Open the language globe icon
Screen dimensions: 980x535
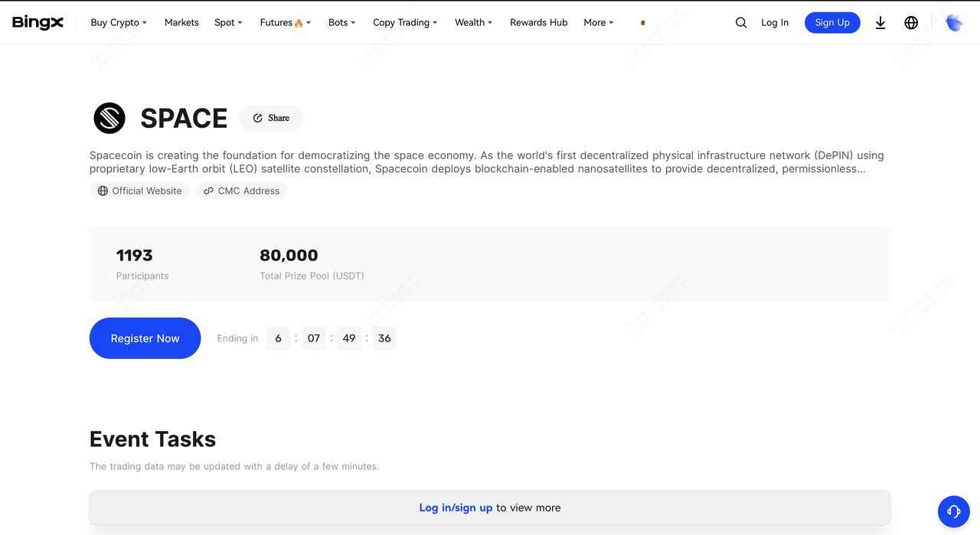911,23
